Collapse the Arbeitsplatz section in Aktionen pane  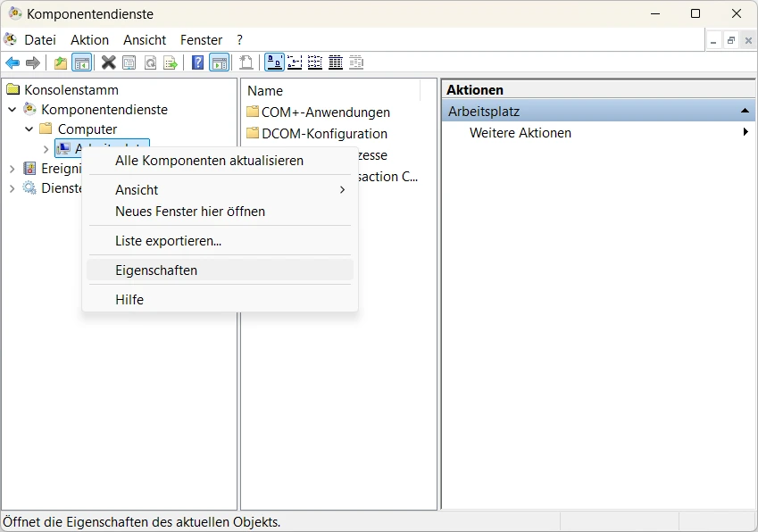click(x=745, y=112)
